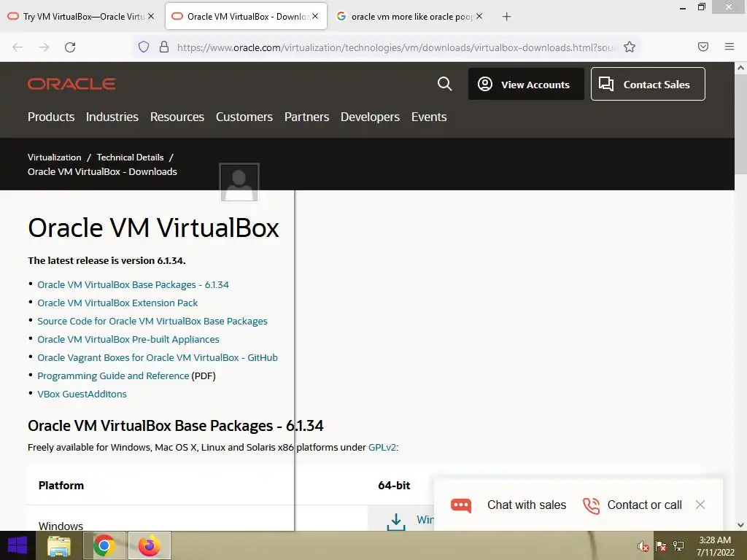Click the vertical scrollbar thumb
The height and width of the screenshot is (560, 747).
pyautogui.click(x=741, y=124)
